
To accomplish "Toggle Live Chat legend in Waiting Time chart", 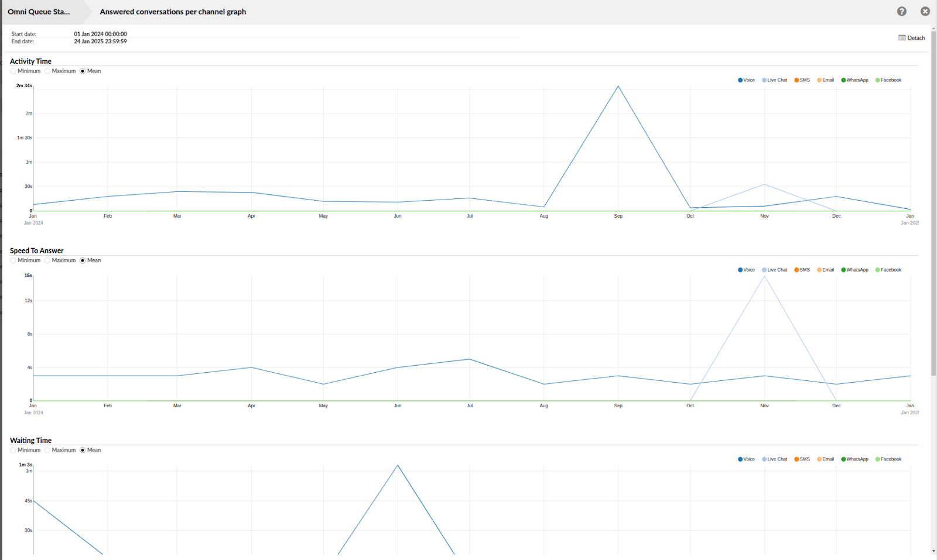I will pyautogui.click(x=775, y=459).
